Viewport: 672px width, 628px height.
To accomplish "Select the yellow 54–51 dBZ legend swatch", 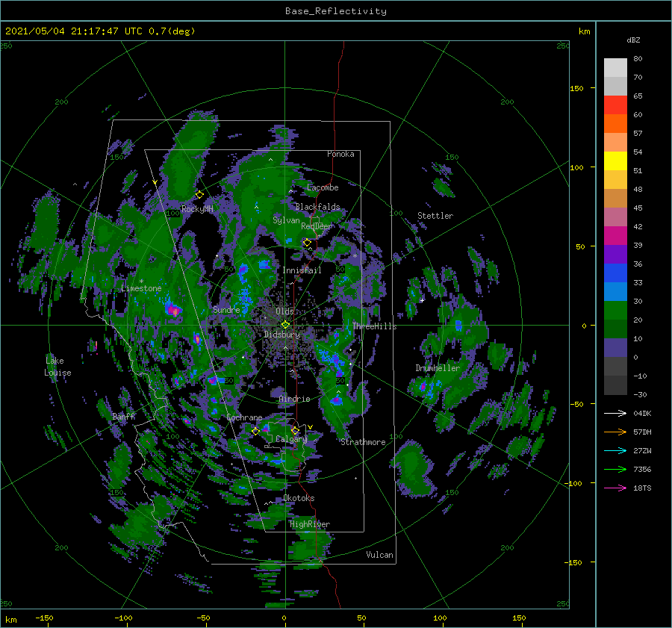I will click(x=615, y=161).
